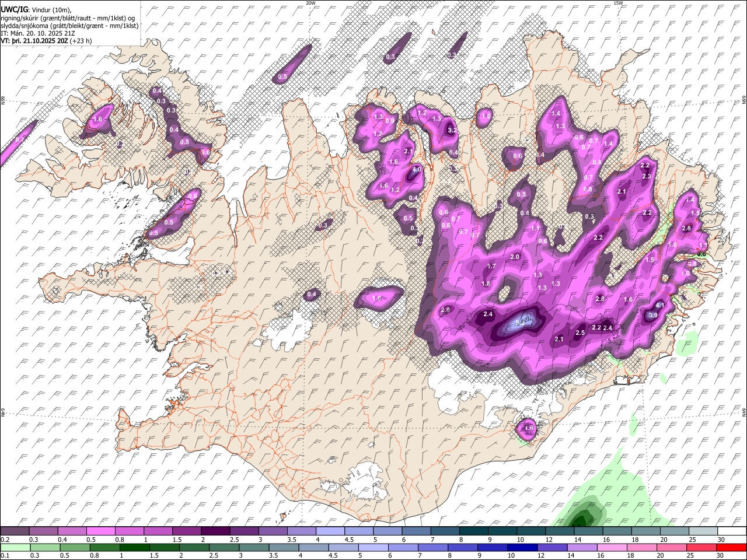747x560 pixels.
Task: Click the 3.9 precipitation value on the map
Action: 653,316
